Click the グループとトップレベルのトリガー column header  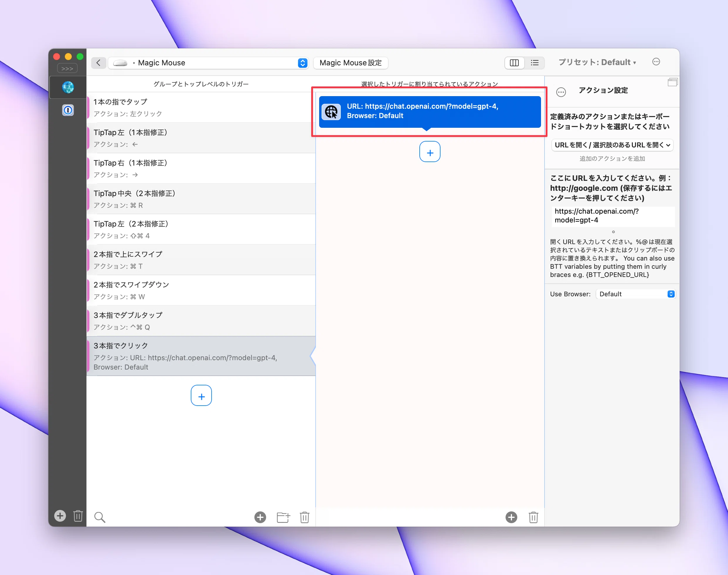coord(201,84)
